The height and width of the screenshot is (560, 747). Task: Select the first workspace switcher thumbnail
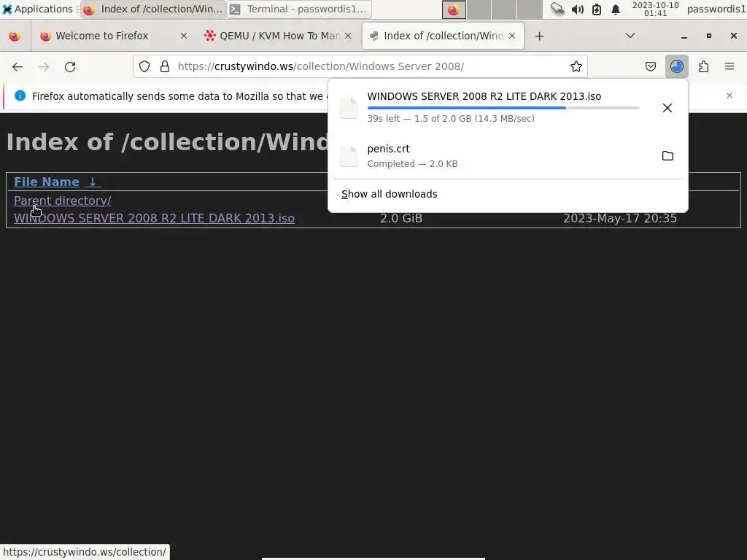[454, 9]
